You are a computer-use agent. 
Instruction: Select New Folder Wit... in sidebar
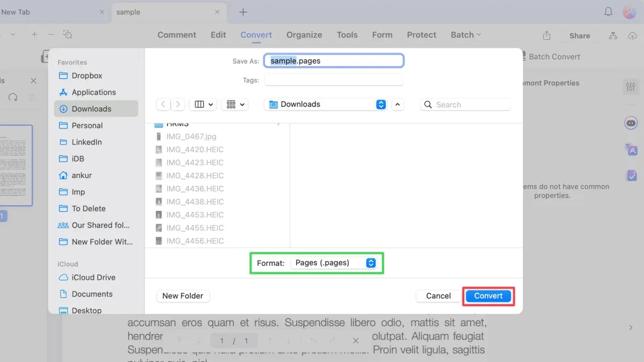[x=96, y=242]
